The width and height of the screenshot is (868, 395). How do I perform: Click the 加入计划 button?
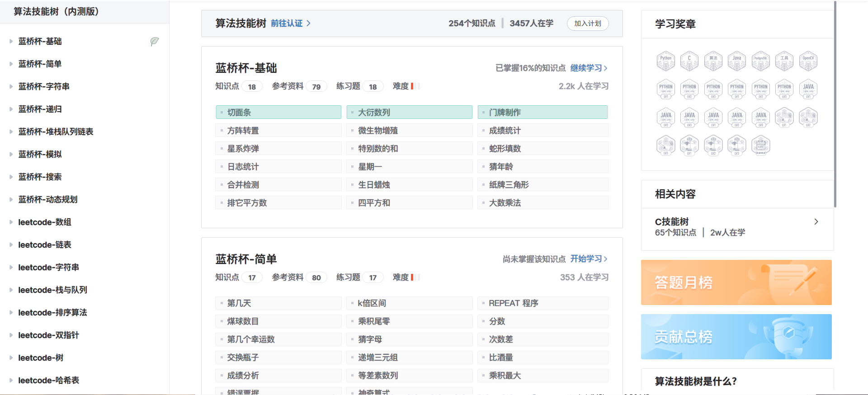point(588,24)
